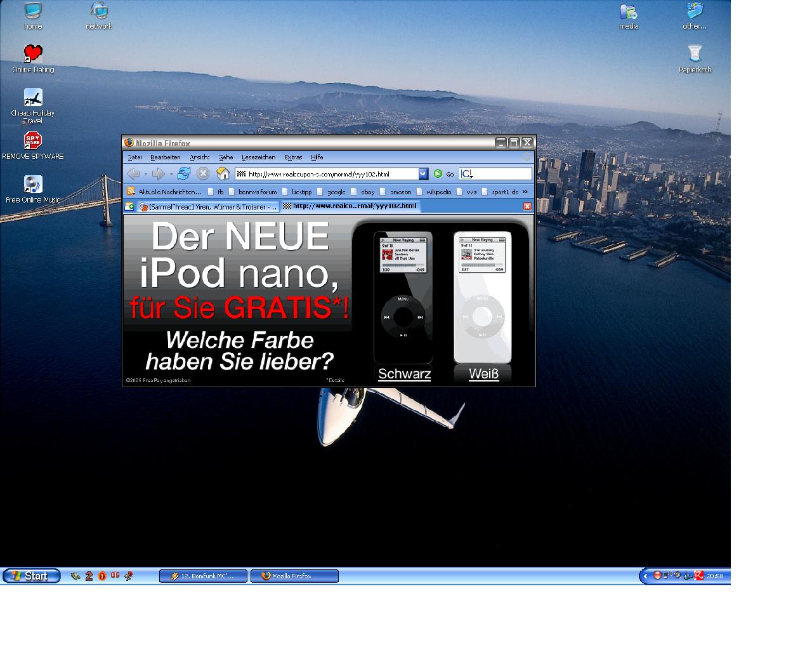
Task: Select the REMOVE SPYWARE shortcut icon
Action: [x=33, y=145]
